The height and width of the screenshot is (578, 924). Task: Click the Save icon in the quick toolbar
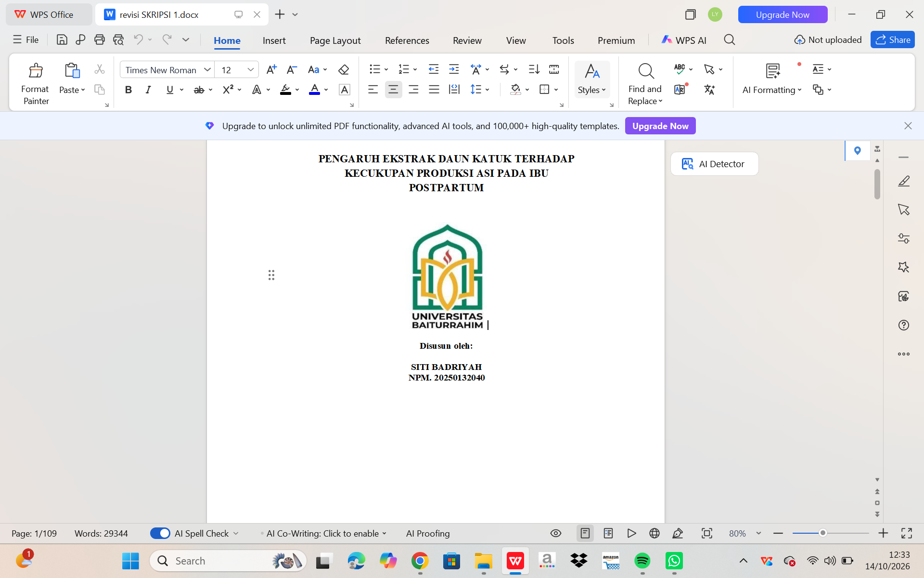[x=62, y=40]
